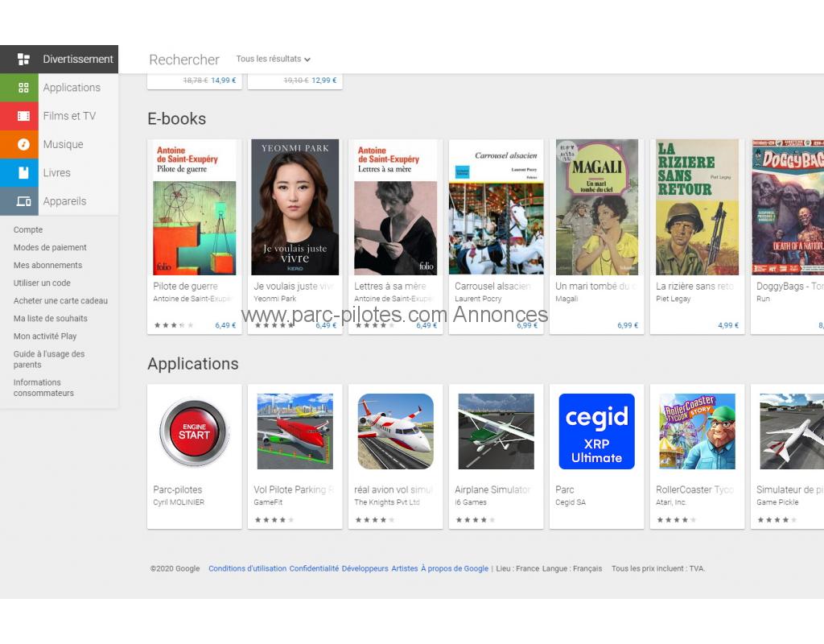Image resolution: width=824 pixels, height=644 pixels.
Task: Open the RollerCoaster Tycoon app icon
Action: pyautogui.click(x=697, y=431)
